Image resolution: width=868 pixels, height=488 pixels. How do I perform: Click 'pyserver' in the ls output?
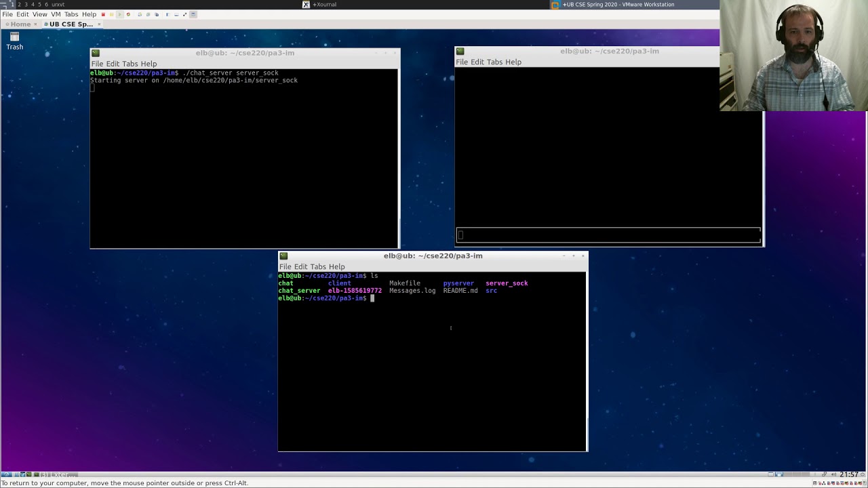[458, 283]
